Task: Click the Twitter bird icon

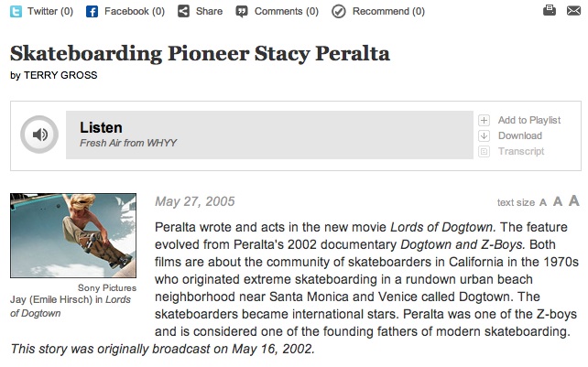Action: 16,12
